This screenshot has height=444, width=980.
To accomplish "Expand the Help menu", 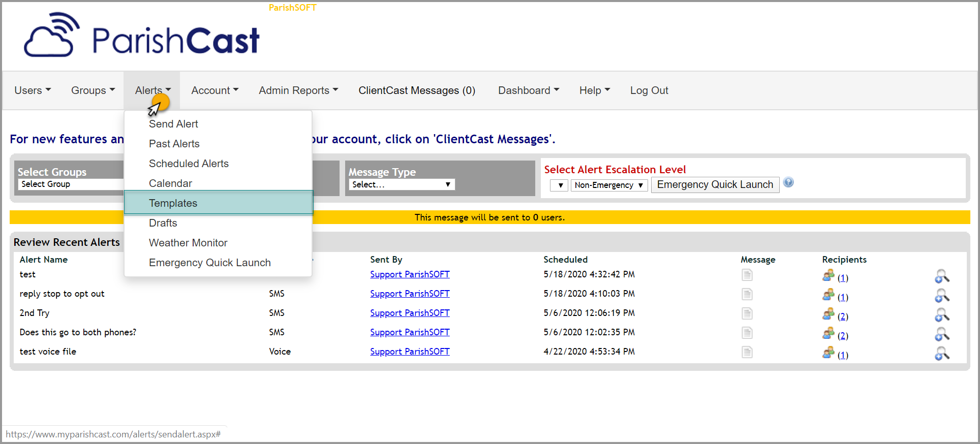I will 595,90.
